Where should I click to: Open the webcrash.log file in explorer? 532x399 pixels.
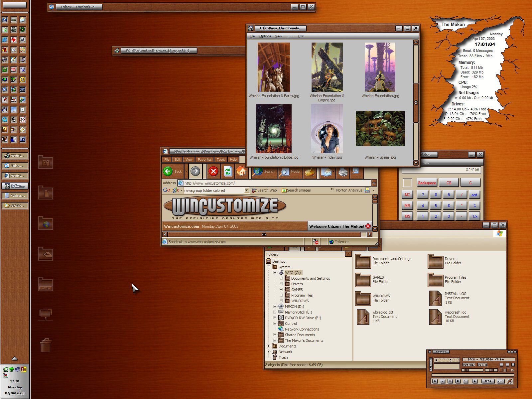(x=449, y=317)
